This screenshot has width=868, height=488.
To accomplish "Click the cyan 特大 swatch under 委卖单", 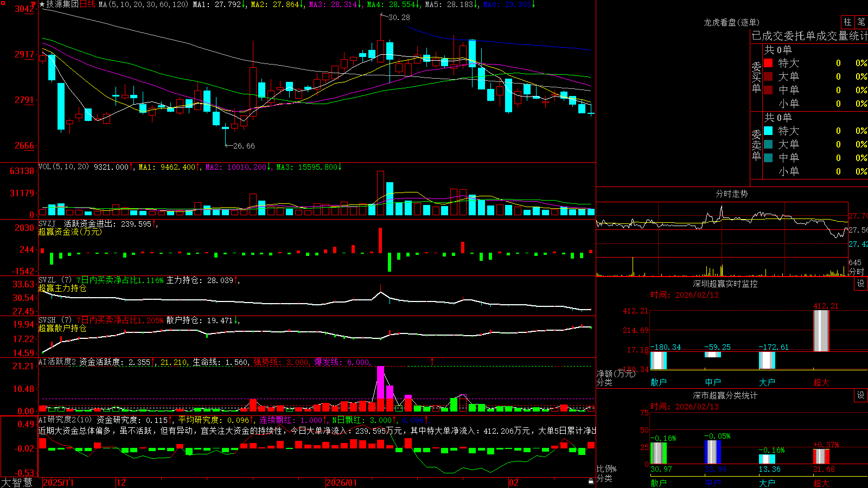I will pyautogui.click(x=768, y=131).
